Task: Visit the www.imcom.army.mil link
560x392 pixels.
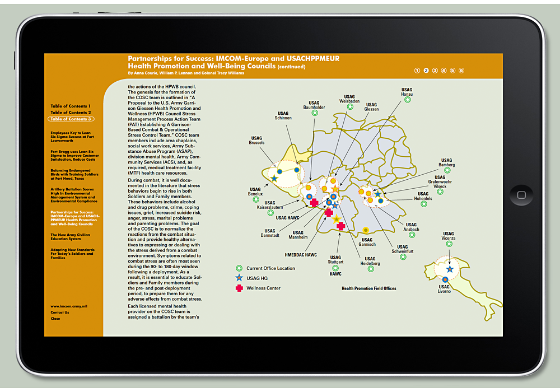Action: pos(69,306)
